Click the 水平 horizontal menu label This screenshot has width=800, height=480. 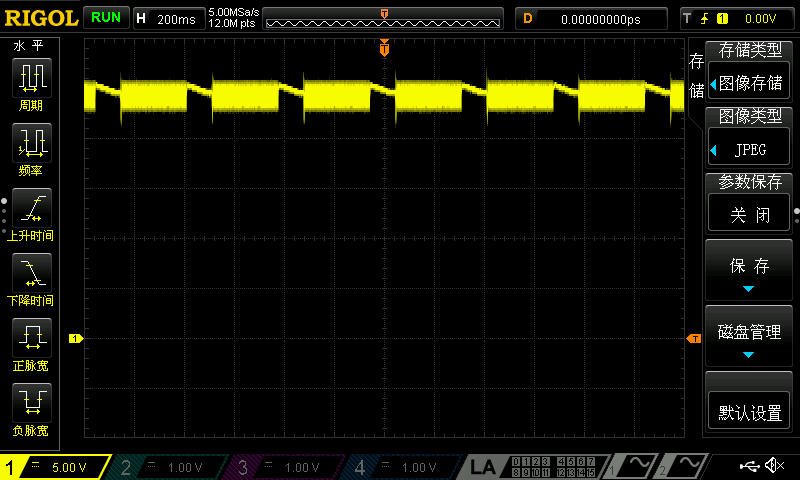pyautogui.click(x=29, y=46)
